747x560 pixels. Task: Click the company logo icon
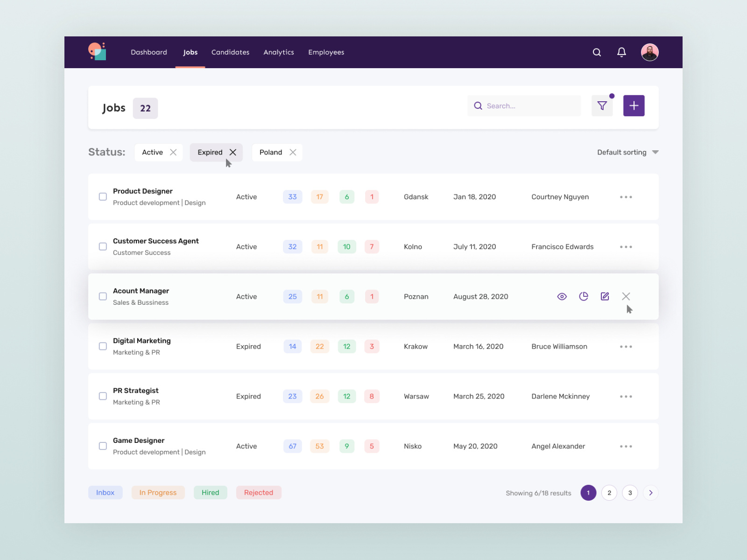(97, 52)
